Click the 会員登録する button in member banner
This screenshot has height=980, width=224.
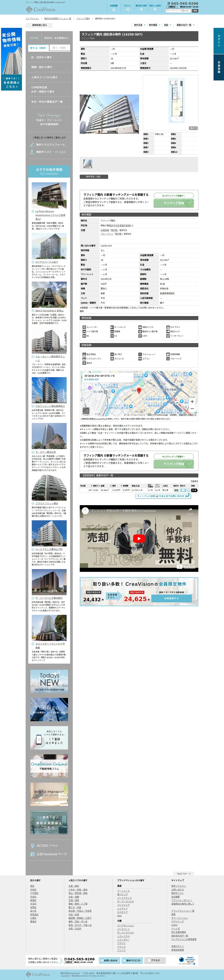click(x=171, y=598)
